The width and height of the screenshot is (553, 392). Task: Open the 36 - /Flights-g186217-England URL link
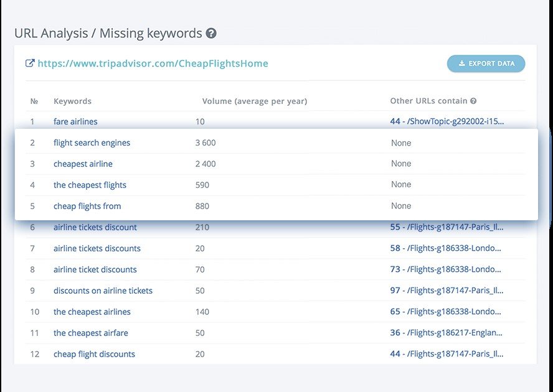click(446, 333)
